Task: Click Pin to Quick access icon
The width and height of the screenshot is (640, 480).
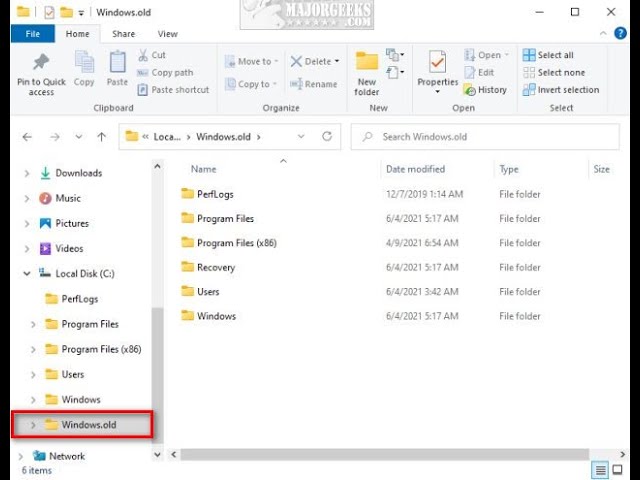Action: [x=41, y=62]
